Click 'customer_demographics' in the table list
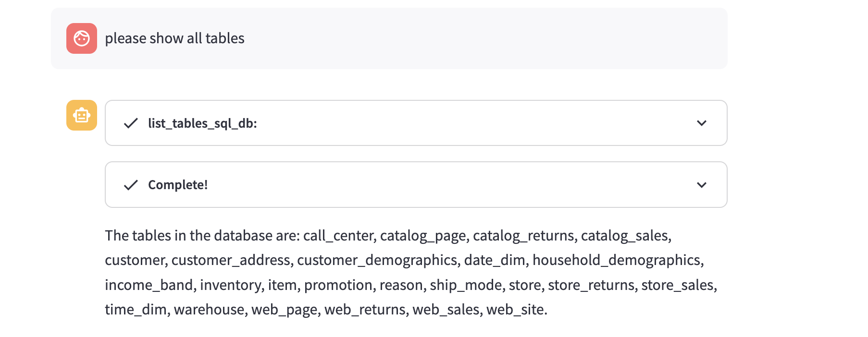Image resolution: width=868 pixels, height=337 pixels. tap(377, 260)
